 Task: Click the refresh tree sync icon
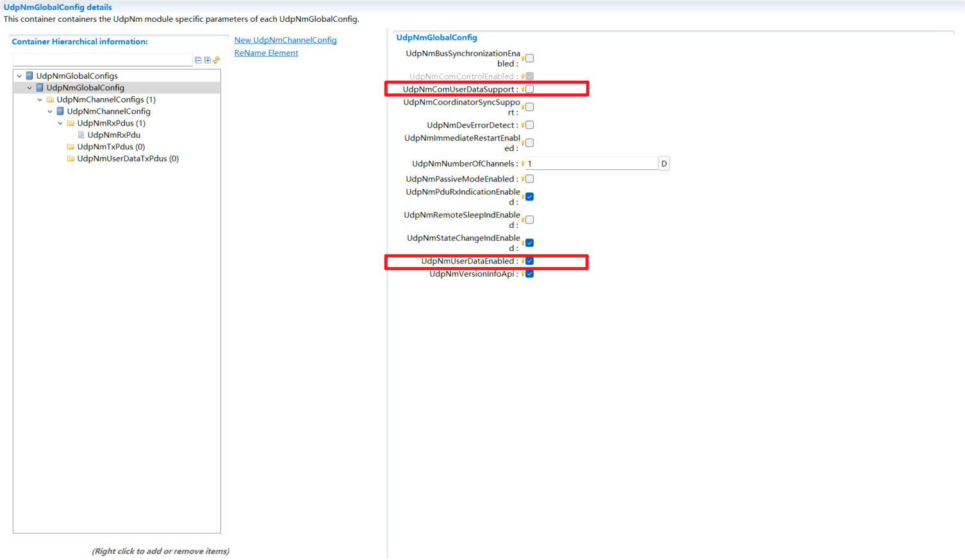(x=217, y=60)
